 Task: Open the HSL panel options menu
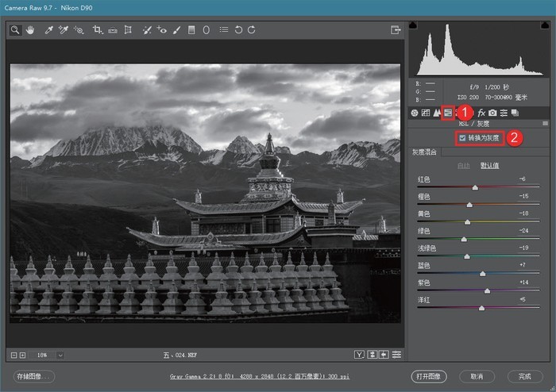click(545, 124)
